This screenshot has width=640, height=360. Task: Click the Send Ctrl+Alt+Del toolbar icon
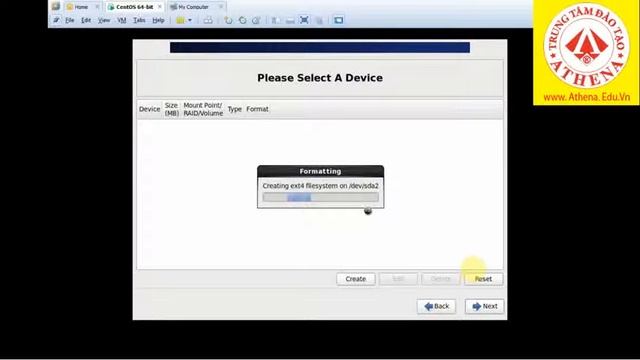click(x=208, y=20)
